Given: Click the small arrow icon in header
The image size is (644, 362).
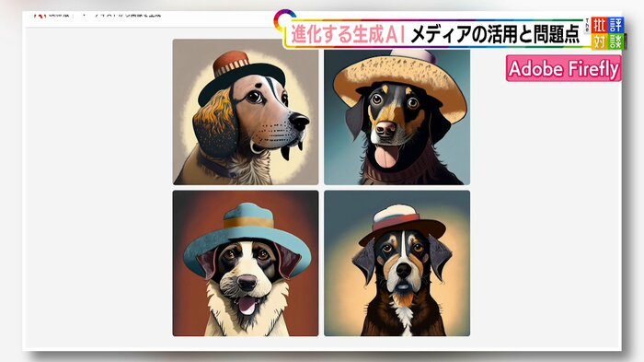Looking at the screenshot, I should [84, 15].
